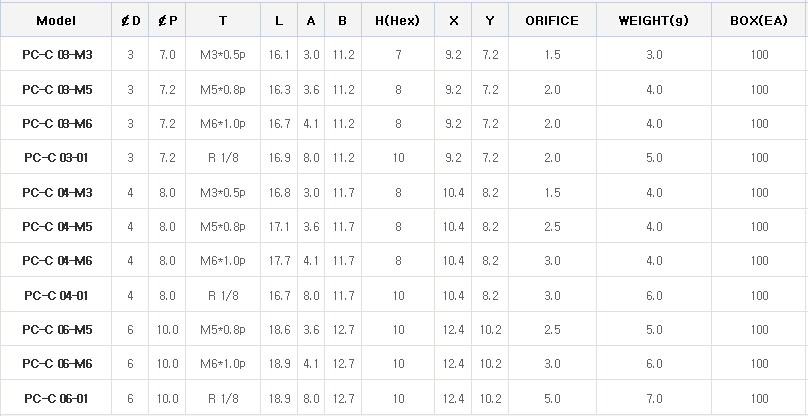The image size is (808, 416).
Task: Select model PC-C 04-M3
Action: coord(57,193)
